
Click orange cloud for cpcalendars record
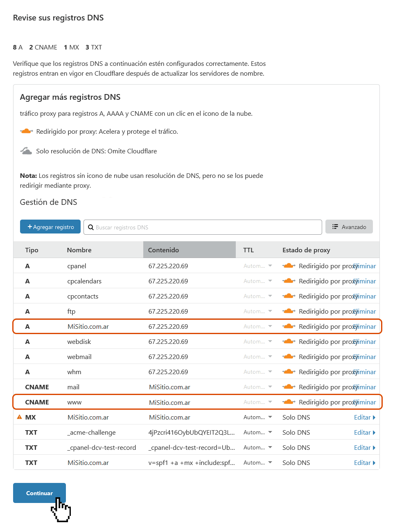coord(289,281)
